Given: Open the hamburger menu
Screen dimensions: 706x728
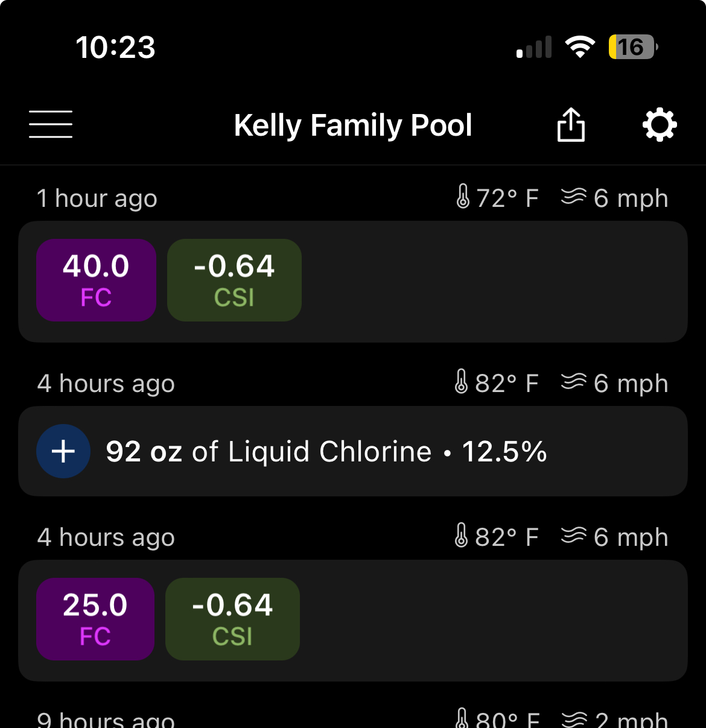Looking at the screenshot, I should click(51, 124).
